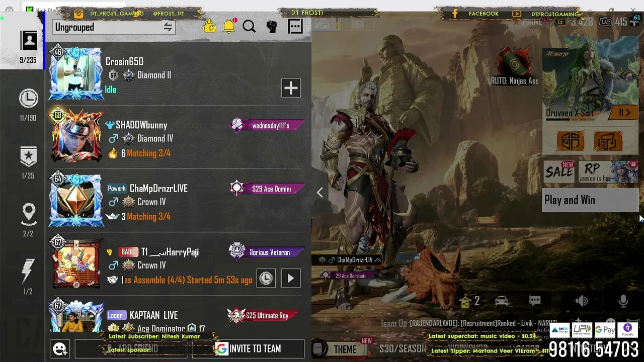
Task: Toggle the lobby microphone
Action: 623,301
